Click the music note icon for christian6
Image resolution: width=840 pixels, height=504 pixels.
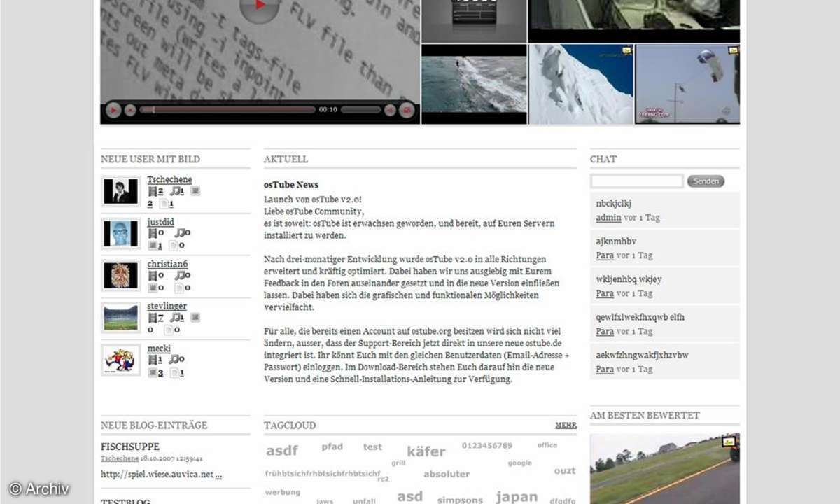pos(179,275)
